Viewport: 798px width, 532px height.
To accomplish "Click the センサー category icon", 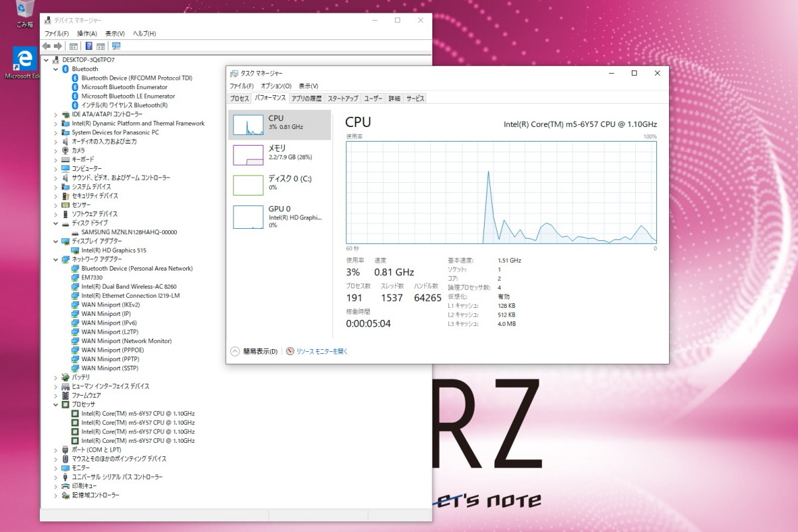I will pos(66,205).
